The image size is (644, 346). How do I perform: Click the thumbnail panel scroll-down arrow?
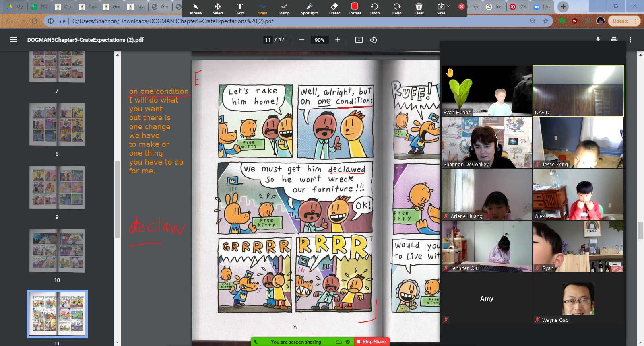coord(117,342)
